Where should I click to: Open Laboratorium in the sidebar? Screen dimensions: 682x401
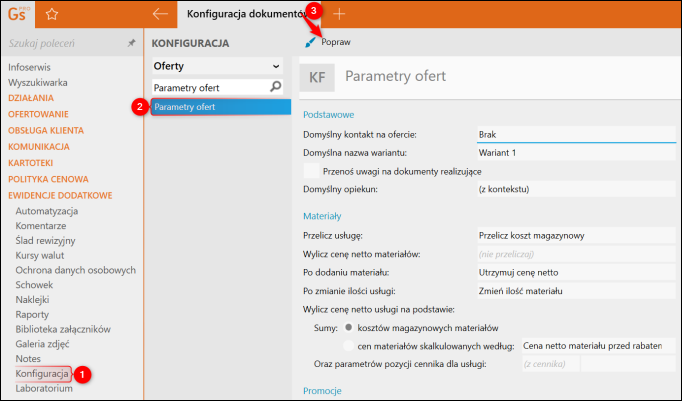[44, 388]
